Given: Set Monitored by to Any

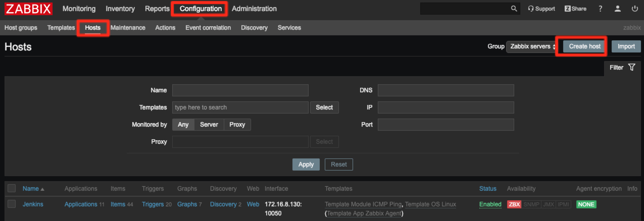Looking at the screenshot, I should (x=183, y=125).
